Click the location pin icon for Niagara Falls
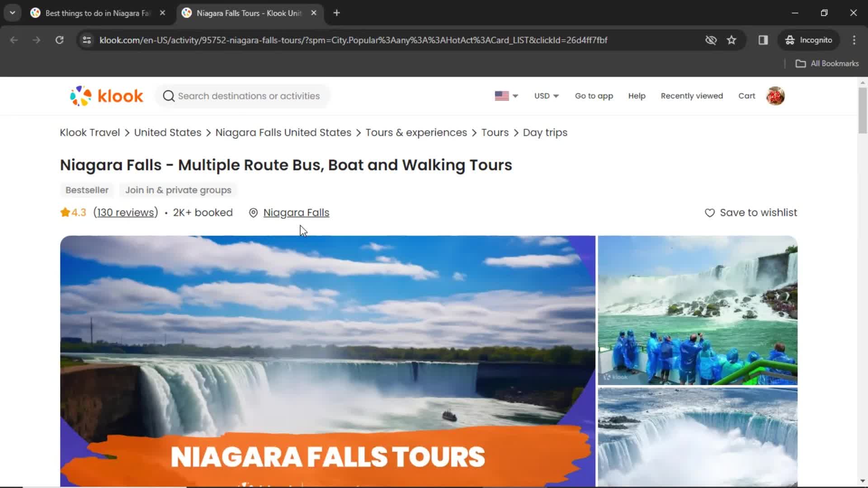Image resolution: width=868 pixels, height=488 pixels. tap(253, 212)
